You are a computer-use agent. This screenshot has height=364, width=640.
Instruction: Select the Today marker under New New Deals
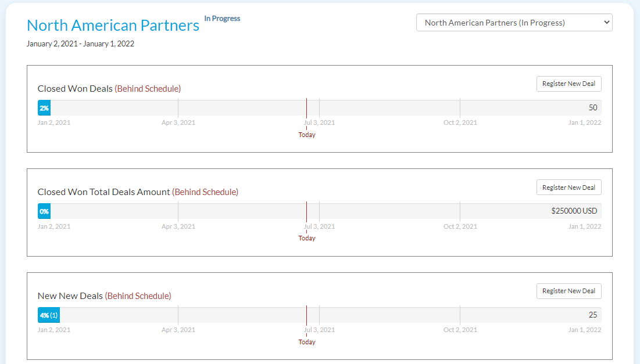(x=307, y=342)
